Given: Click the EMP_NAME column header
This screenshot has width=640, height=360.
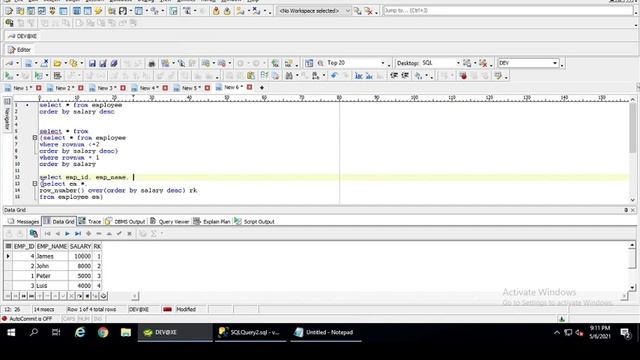Looking at the screenshot, I should point(52,247).
